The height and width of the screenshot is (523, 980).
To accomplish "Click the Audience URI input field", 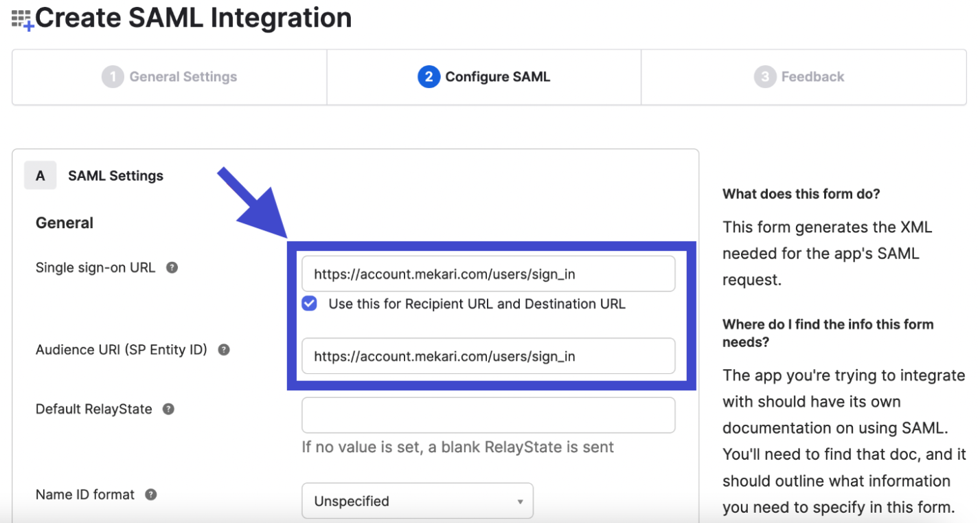I will [488, 356].
